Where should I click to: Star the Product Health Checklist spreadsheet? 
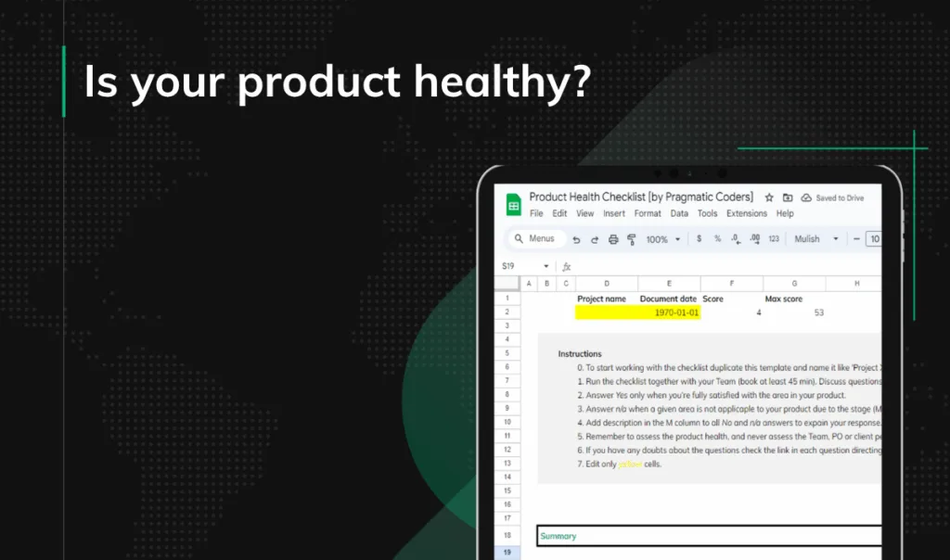point(769,197)
